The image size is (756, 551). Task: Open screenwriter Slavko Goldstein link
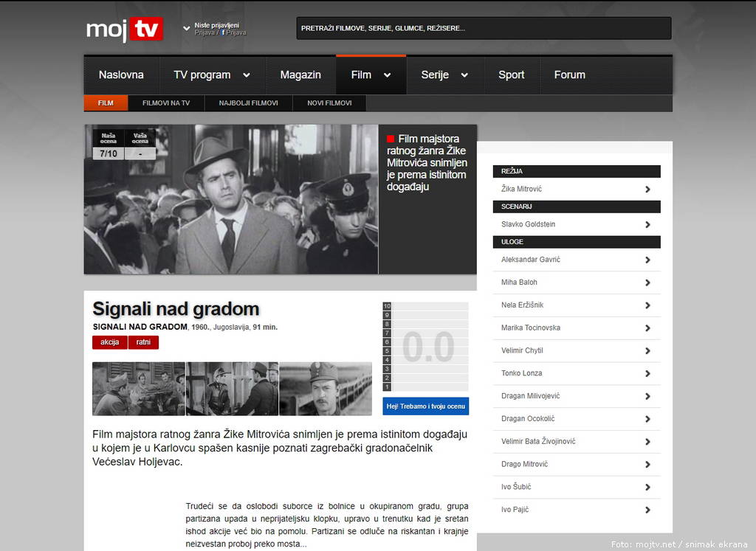pos(528,224)
